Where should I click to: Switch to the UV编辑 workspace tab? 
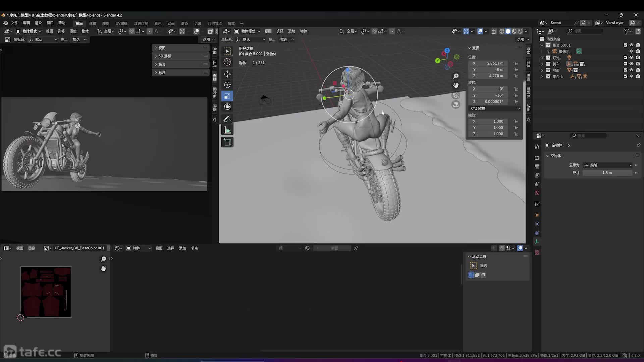tap(121, 24)
